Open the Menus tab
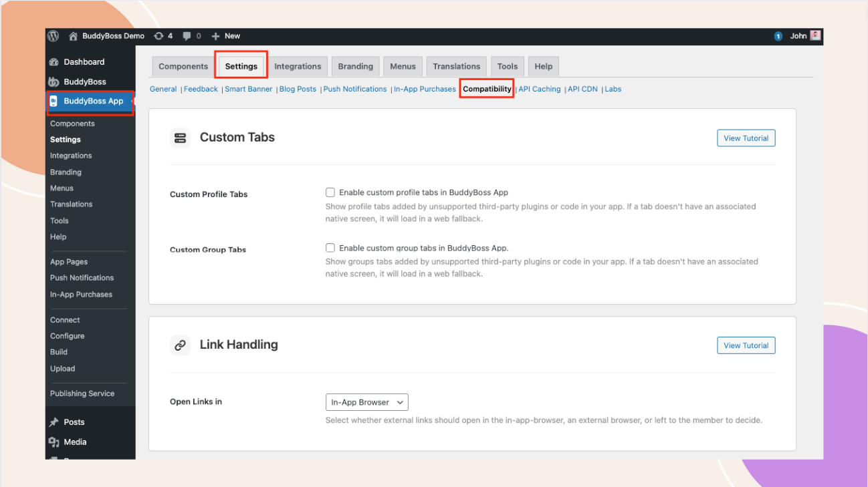This screenshot has height=487, width=868. (403, 66)
